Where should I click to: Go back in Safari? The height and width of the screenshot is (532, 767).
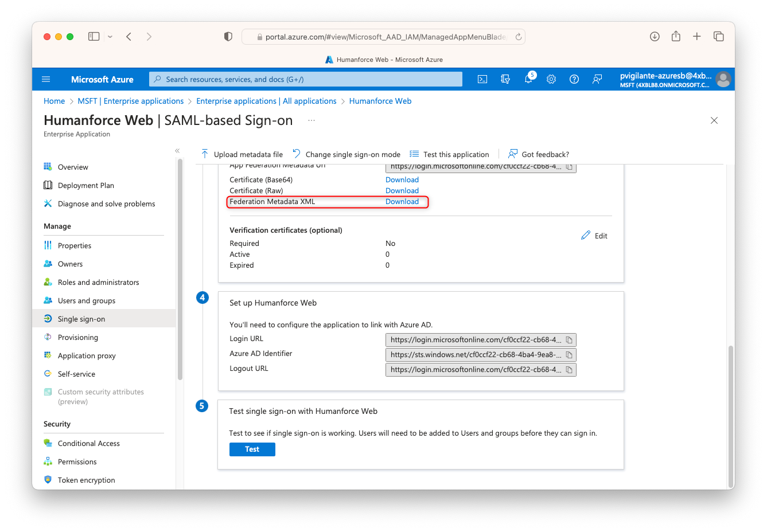[x=129, y=37]
